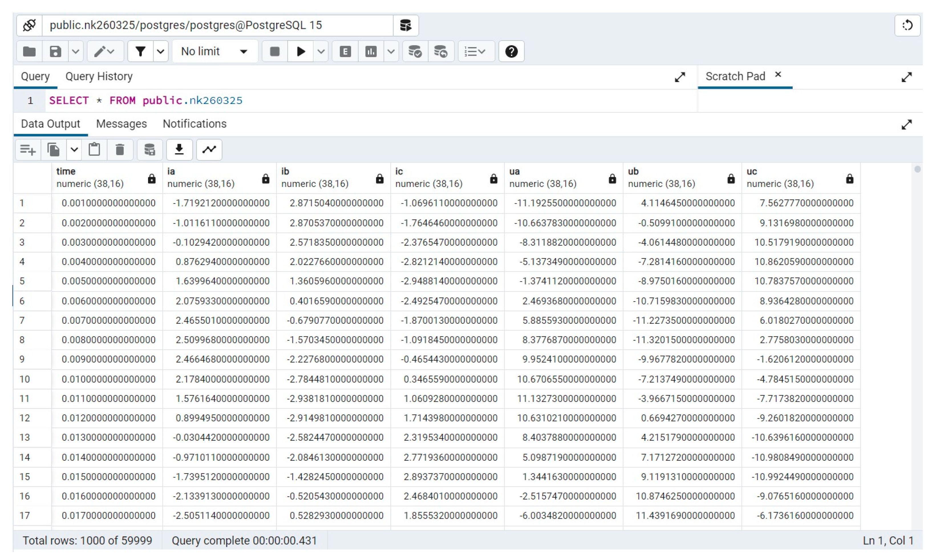Close the Scratch Pad panel
Image resolution: width=935 pixels, height=560 pixels.
click(778, 75)
